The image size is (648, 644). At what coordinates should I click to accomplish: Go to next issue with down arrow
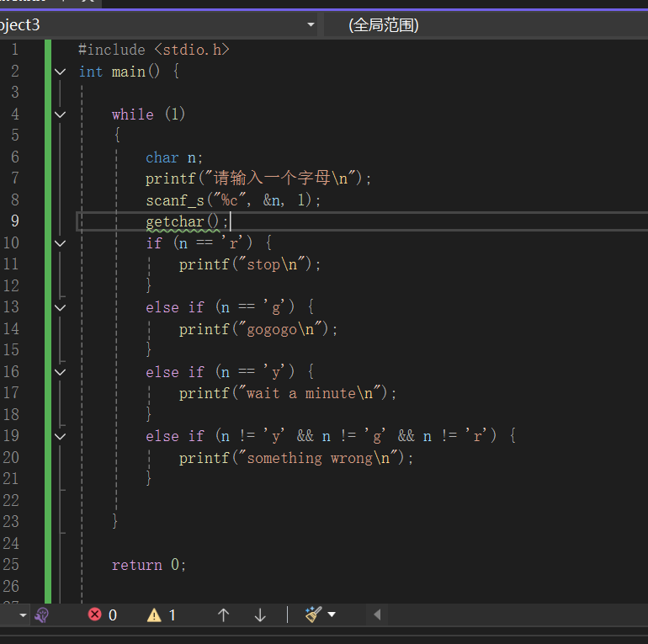pos(260,615)
